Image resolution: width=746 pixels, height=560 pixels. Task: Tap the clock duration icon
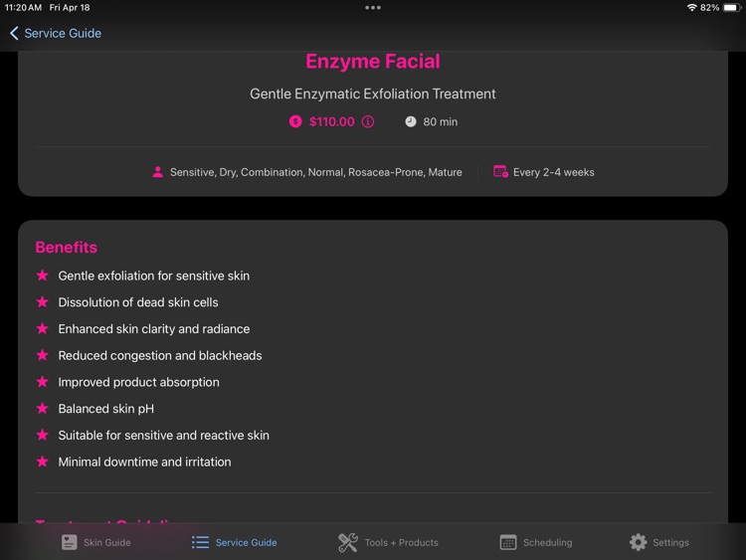[411, 121]
